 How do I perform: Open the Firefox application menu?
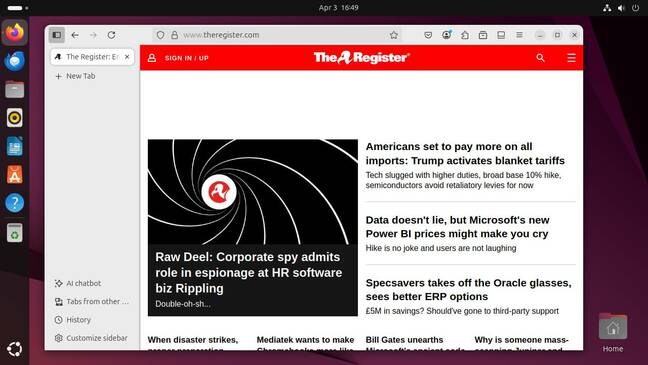click(519, 35)
